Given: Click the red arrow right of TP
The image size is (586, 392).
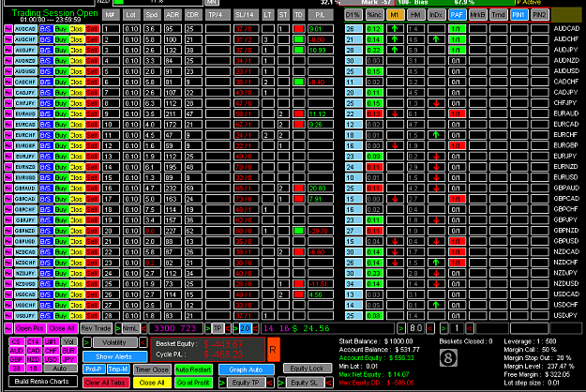Looking at the screenshot, I should pos(228,328).
